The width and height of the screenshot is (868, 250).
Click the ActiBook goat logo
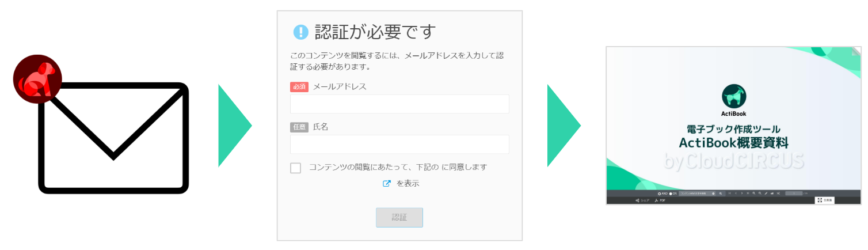pos(734,96)
